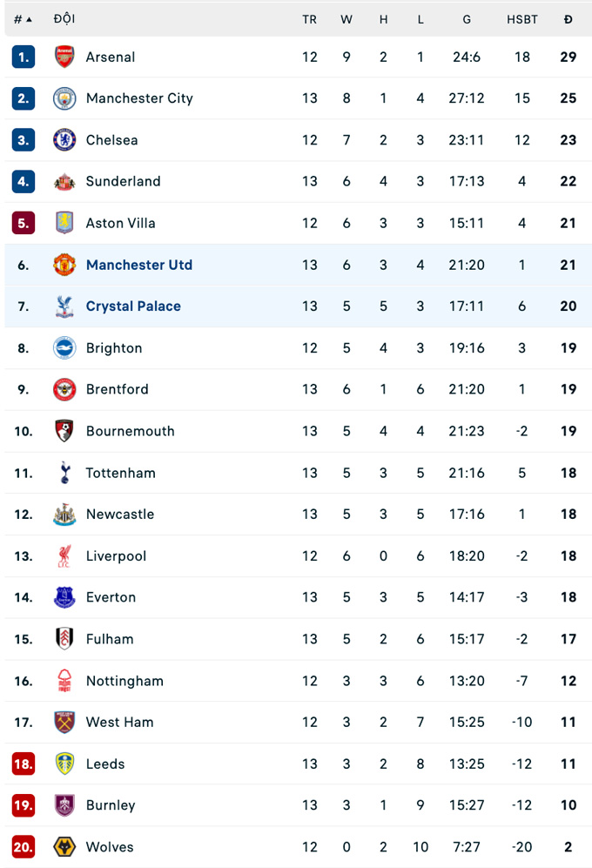The height and width of the screenshot is (868, 592).
Task: Click the Đ points column header
Action: coord(568,19)
